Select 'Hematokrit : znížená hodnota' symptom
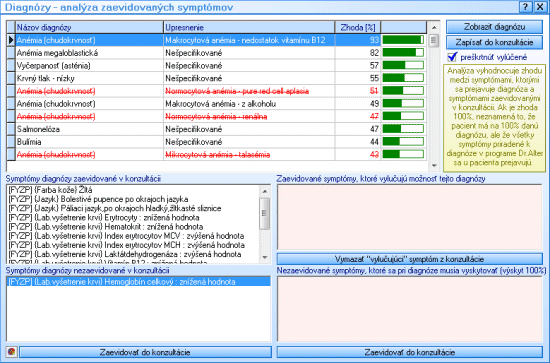 133,227
